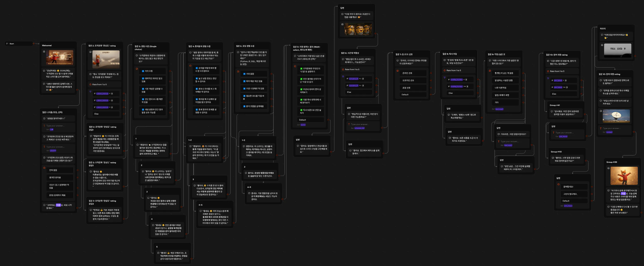644x266 pixels.
Task: Click the star icon in 질문 2 관심도 rating block
Action: tap(91, 84)
